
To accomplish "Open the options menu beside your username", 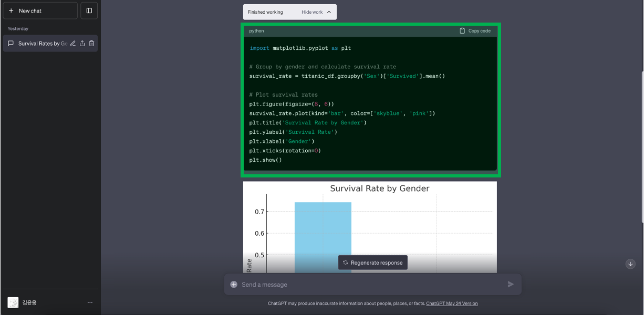I will [90, 302].
